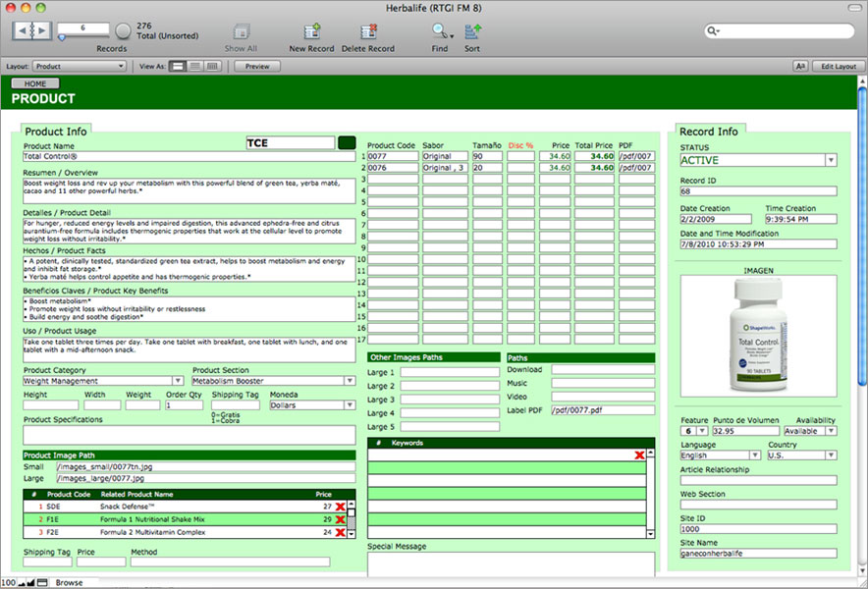
Task: Switch to List view icon
Action: (194, 67)
